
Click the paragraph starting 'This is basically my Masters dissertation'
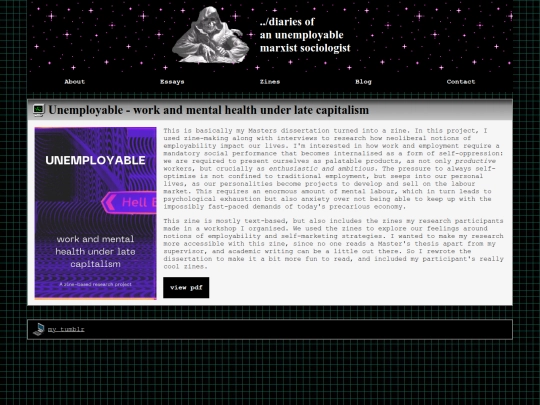coord(333,168)
